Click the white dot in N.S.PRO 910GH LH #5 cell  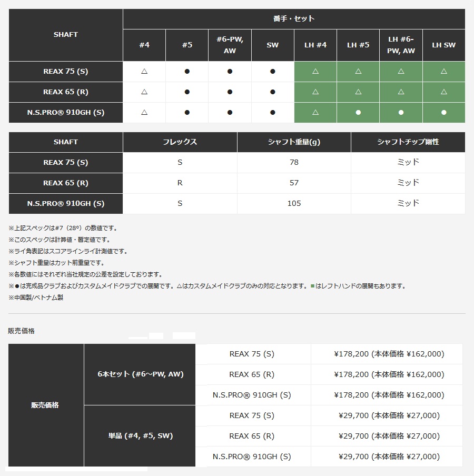(x=358, y=113)
